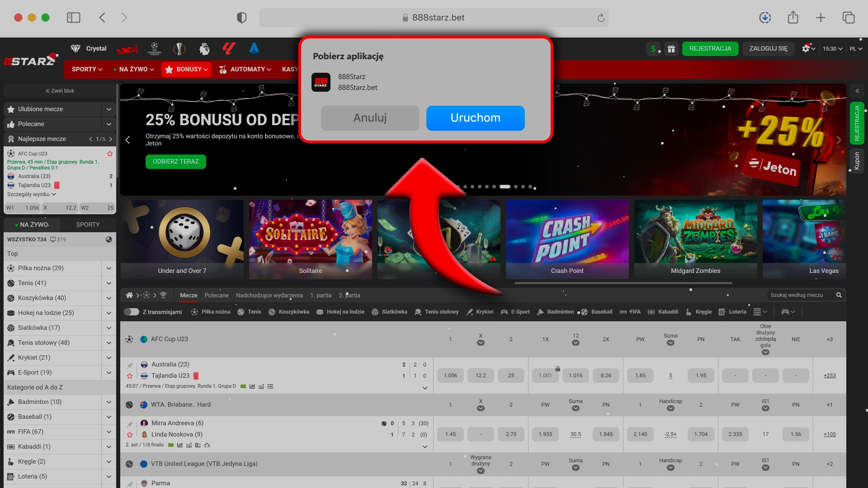Click the settings gear with the Santa hat
Image resolution: width=868 pixels, height=488 pixels.
click(807, 49)
